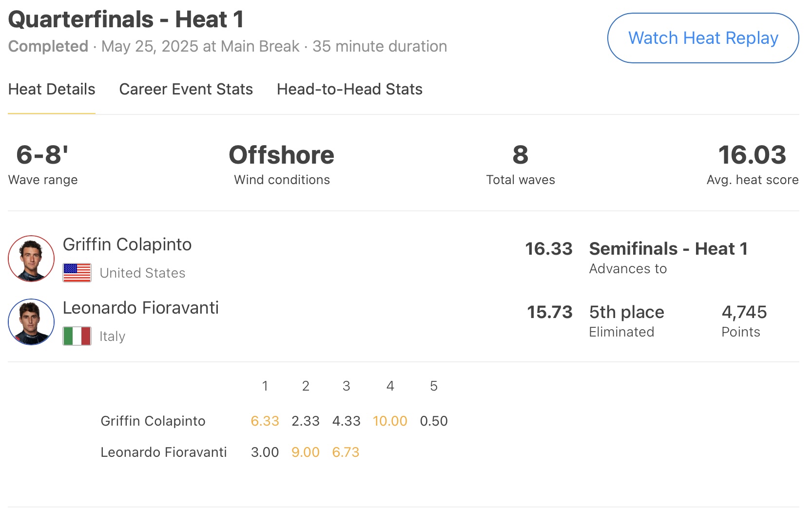
Task: Click Colapinto's 0.50 fifth wave score
Action: point(434,421)
